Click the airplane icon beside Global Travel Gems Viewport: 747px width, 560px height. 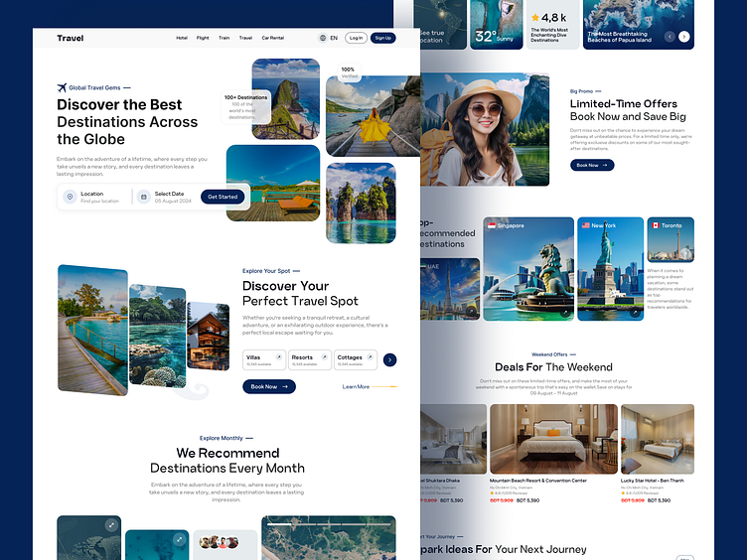62,87
